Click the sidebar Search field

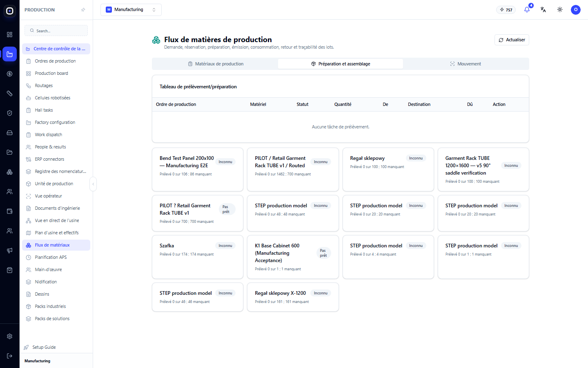tap(56, 31)
